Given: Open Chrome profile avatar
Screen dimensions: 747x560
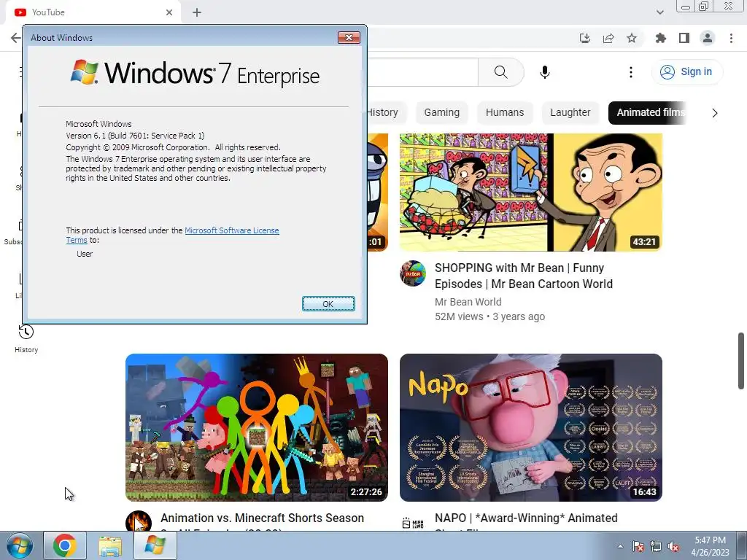Looking at the screenshot, I should click(708, 38).
